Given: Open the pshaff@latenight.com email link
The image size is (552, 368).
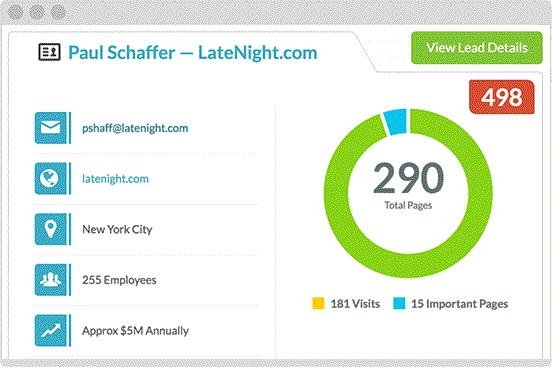Looking at the screenshot, I should [x=135, y=128].
